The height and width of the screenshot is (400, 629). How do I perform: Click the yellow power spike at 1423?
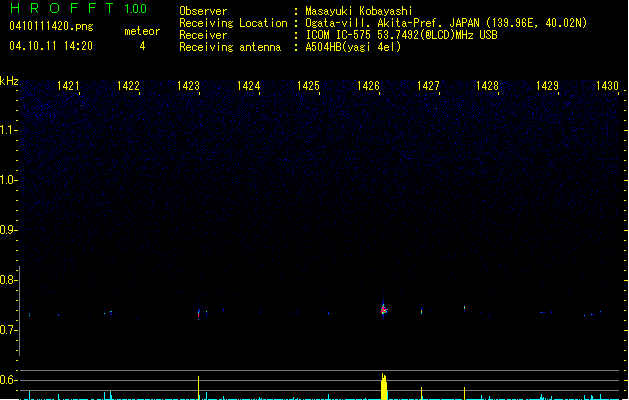(x=199, y=388)
